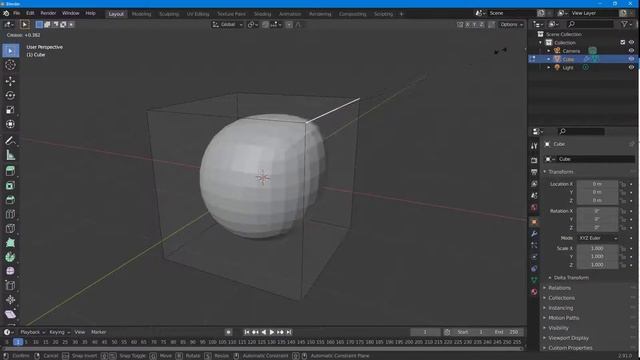Expand the Light item in outliner
The image size is (640, 360).
[549, 67]
